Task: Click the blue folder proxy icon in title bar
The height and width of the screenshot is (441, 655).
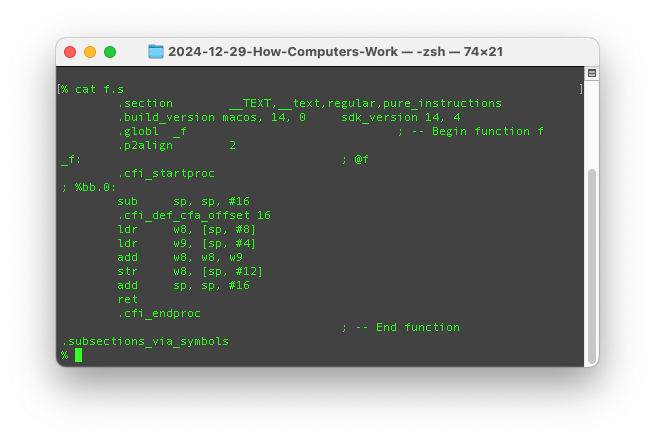Action: point(156,52)
